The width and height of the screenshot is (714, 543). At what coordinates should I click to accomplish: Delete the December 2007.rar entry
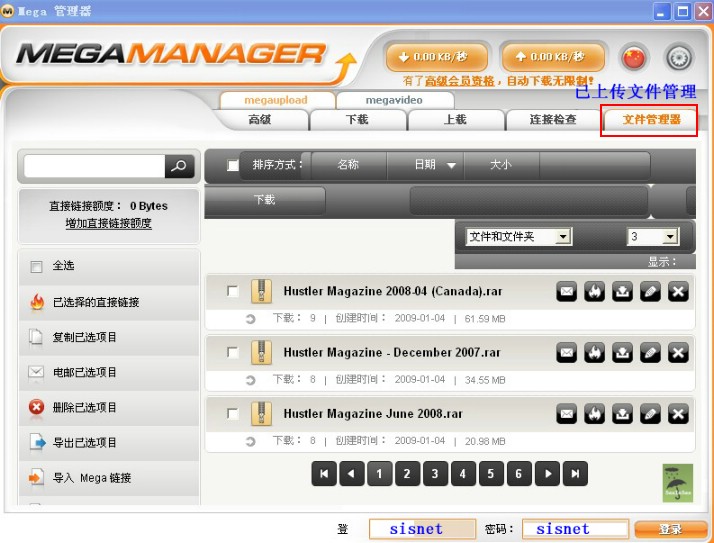click(678, 353)
